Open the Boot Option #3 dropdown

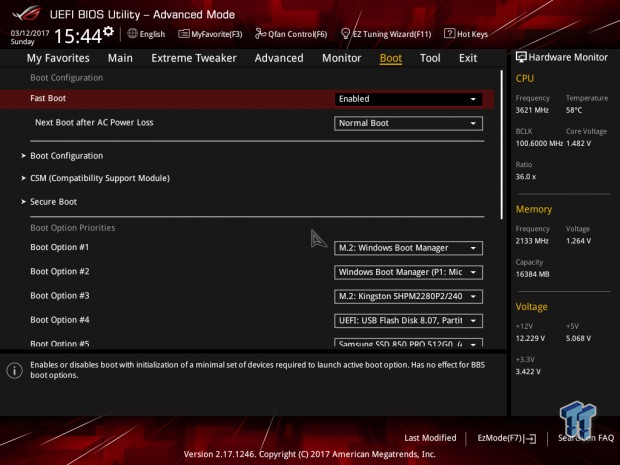point(408,297)
